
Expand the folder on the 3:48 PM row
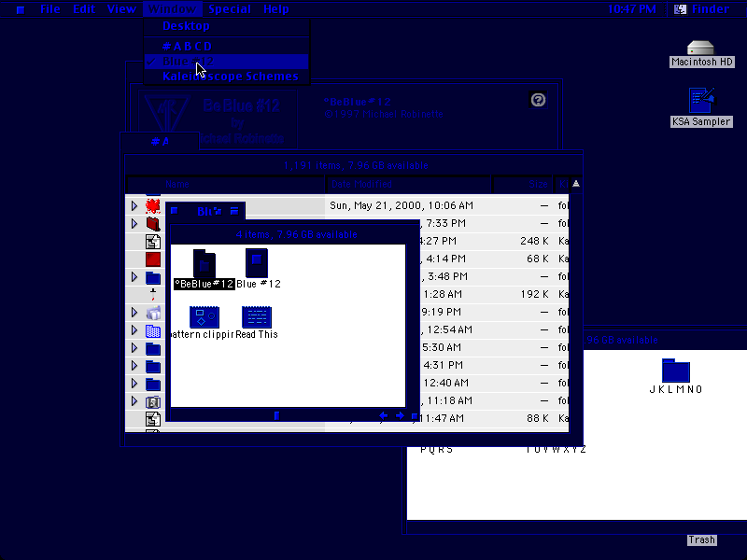[134, 276]
